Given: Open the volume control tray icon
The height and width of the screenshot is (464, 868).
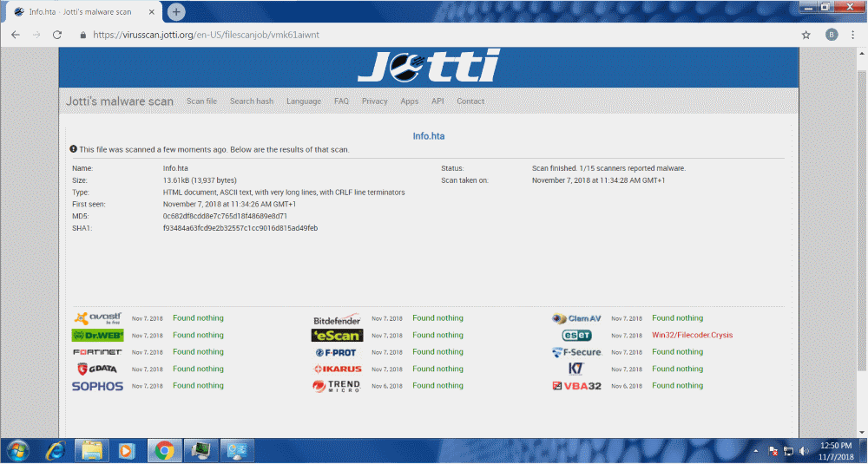Looking at the screenshot, I should (x=803, y=451).
